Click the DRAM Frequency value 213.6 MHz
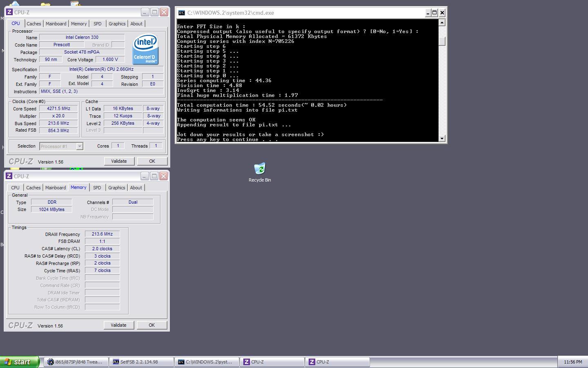588x368 pixels. [102, 234]
